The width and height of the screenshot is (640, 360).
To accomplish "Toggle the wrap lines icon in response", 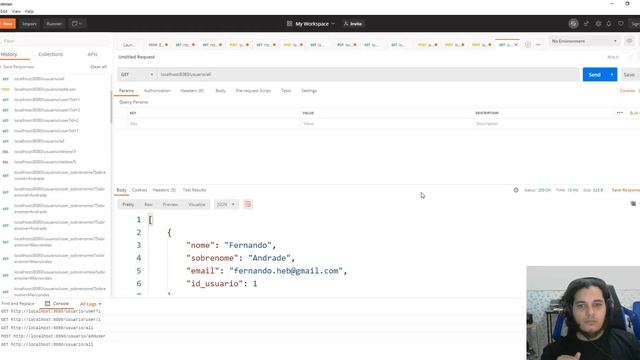I will (x=248, y=204).
